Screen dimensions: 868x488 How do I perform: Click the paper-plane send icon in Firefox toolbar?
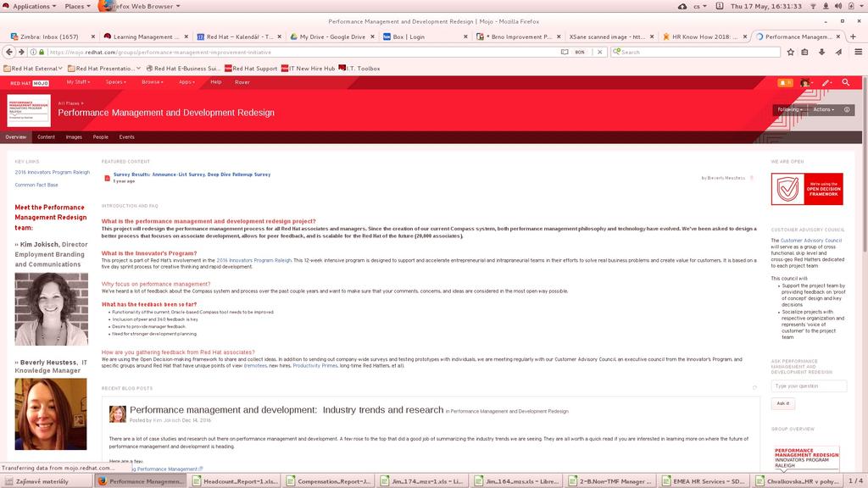[838, 52]
